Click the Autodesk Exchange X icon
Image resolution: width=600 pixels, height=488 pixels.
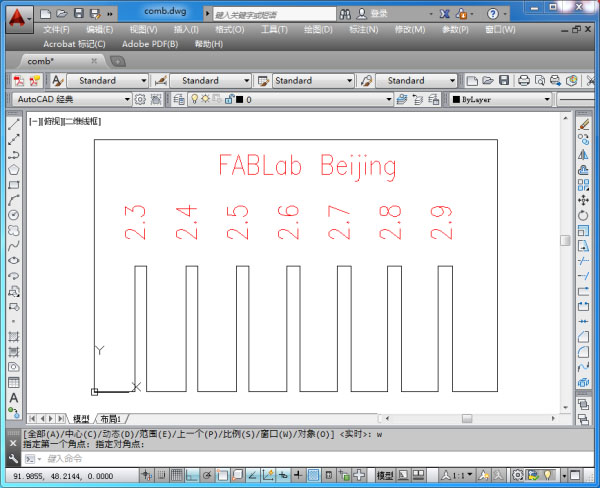(x=444, y=14)
